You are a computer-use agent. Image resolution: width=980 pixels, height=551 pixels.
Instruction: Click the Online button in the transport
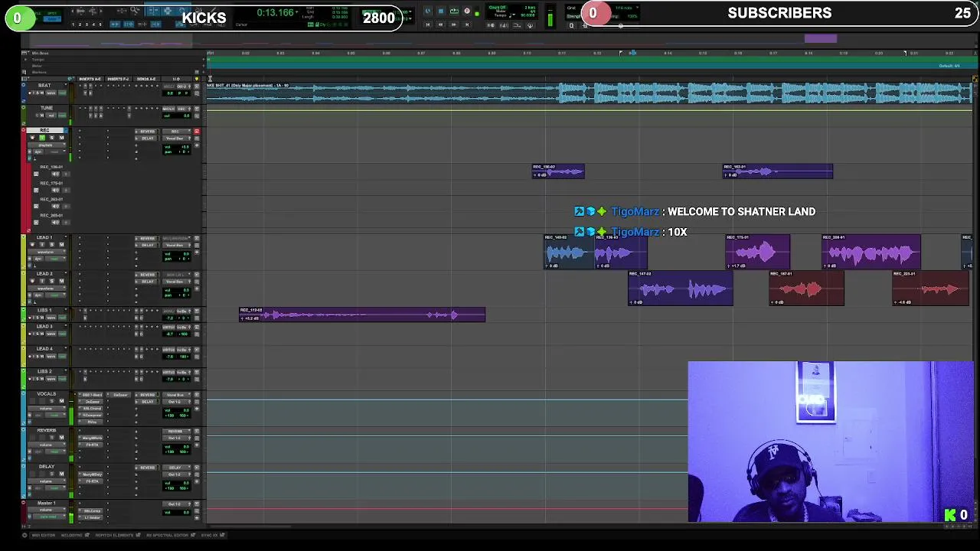tap(427, 11)
